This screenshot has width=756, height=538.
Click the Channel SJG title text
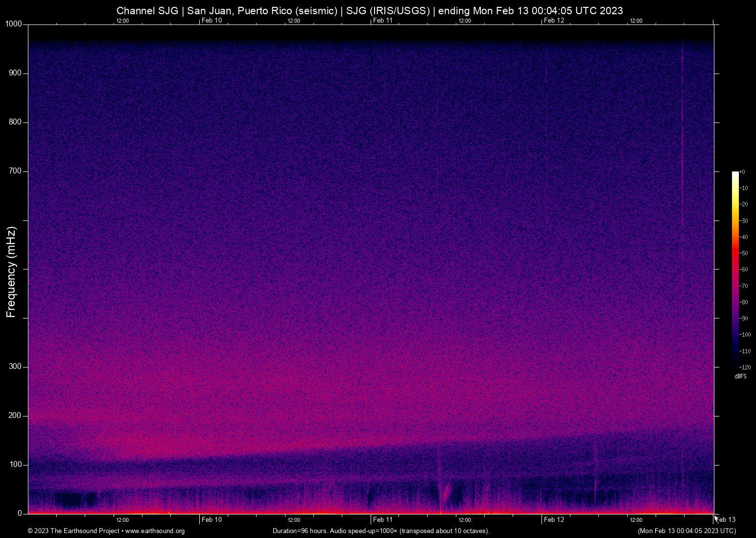[147, 11]
